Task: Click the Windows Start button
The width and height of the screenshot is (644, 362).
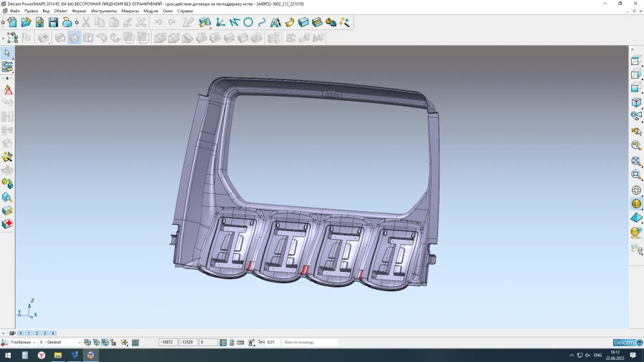Action: click(8, 355)
